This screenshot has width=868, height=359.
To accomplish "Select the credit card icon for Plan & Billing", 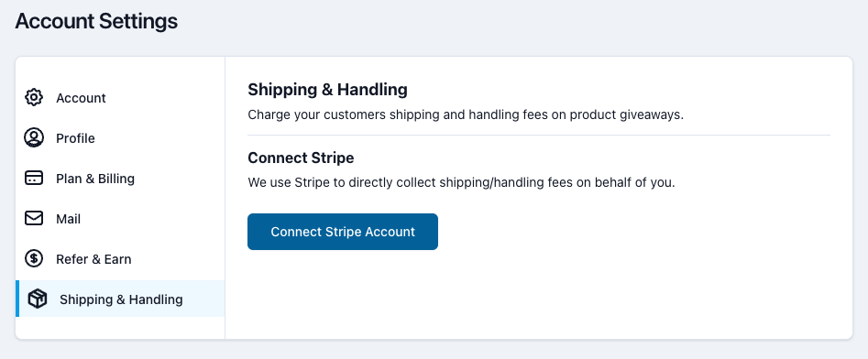I will [x=34, y=178].
